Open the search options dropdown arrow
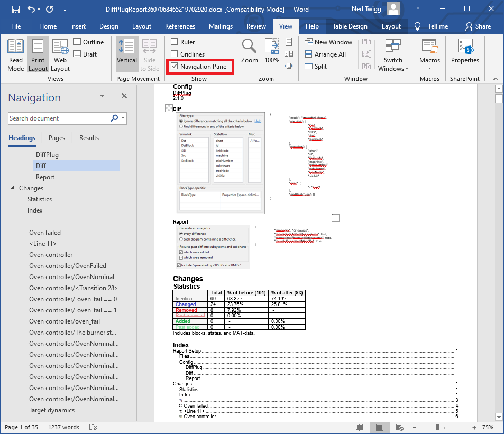 [123, 118]
